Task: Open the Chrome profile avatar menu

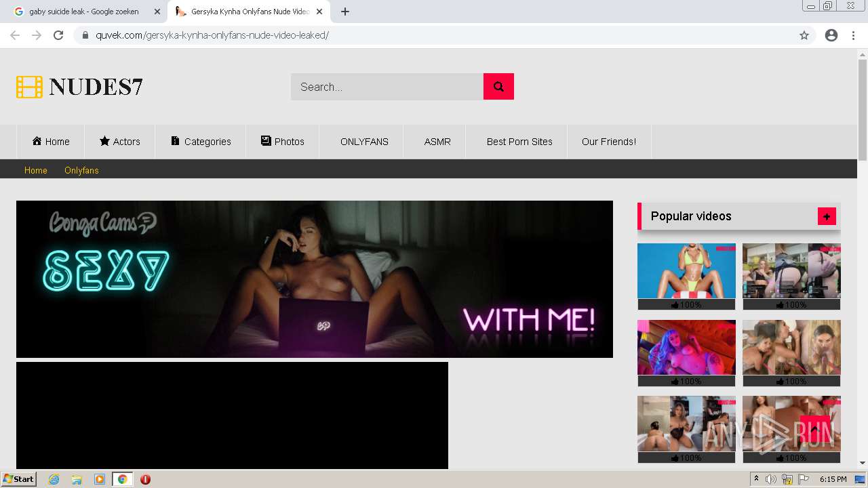Action: pos(831,35)
